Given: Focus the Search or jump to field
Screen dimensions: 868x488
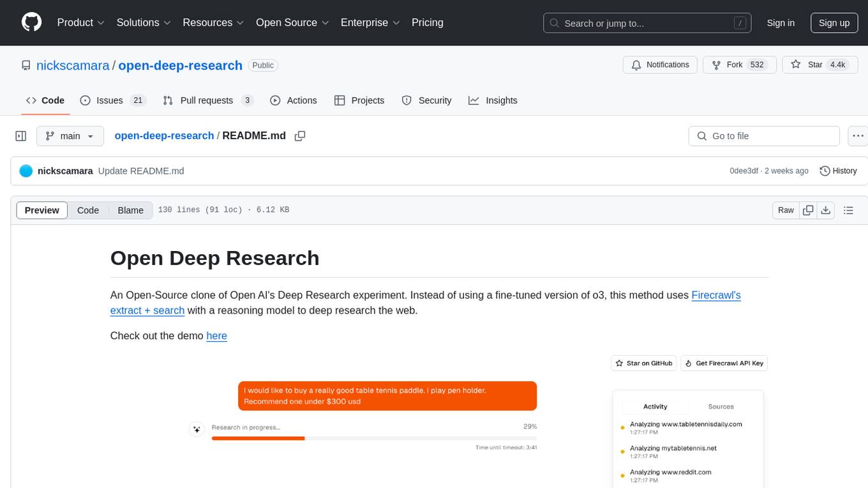Looking at the screenshot, I should pos(647,23).
